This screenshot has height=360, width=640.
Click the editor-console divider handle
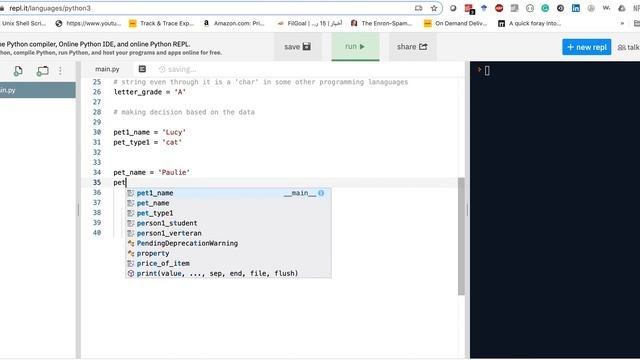(467, 210)
